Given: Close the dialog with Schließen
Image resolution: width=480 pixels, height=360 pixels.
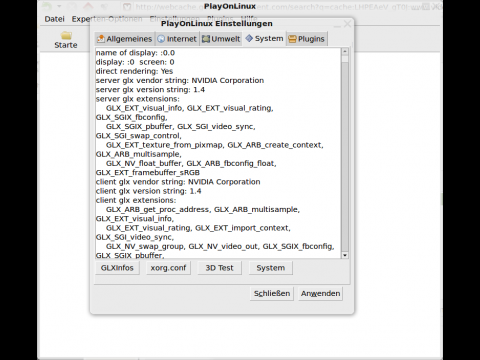Looking at the screenshot, I should coord(272,294).
